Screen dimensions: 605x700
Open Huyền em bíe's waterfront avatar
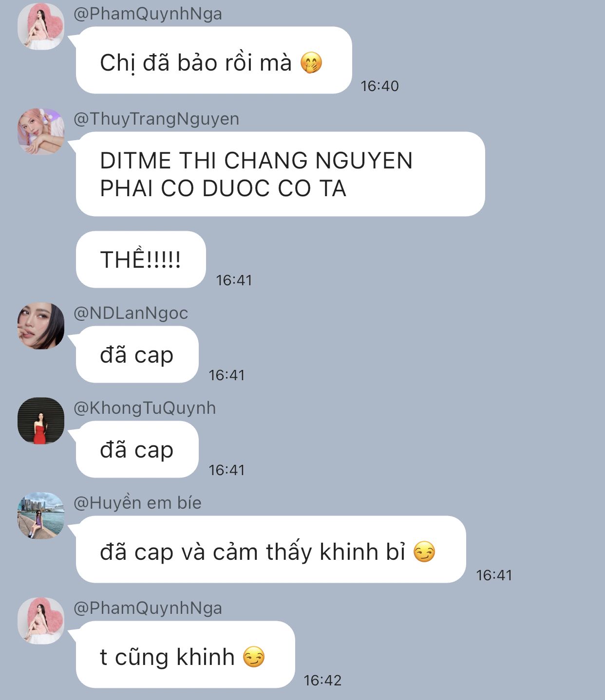click(x=41, y=516)
